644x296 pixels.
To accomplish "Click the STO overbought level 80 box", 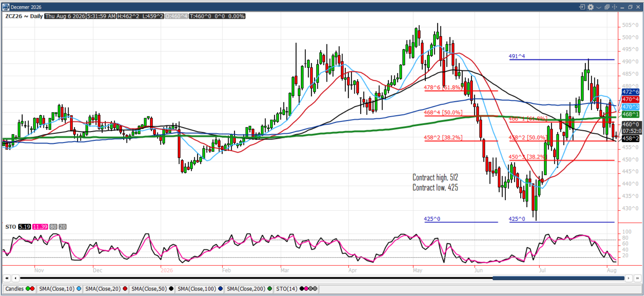I will coord(53,227).
